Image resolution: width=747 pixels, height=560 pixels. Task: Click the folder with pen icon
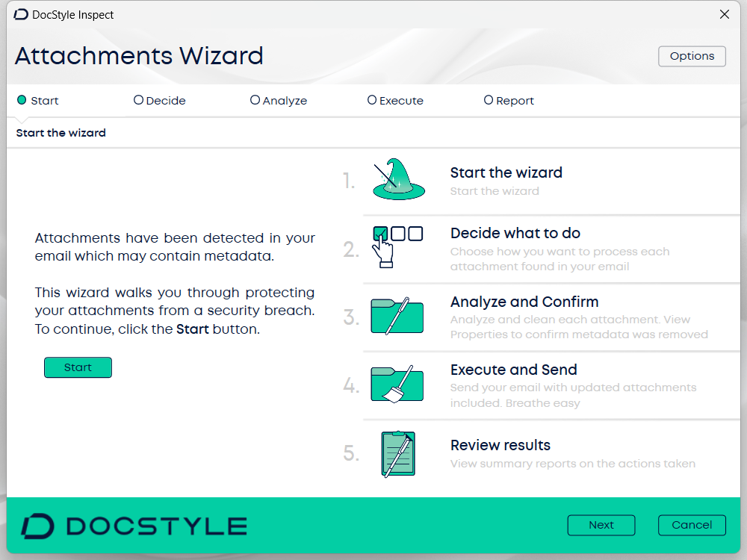(397, 316)
